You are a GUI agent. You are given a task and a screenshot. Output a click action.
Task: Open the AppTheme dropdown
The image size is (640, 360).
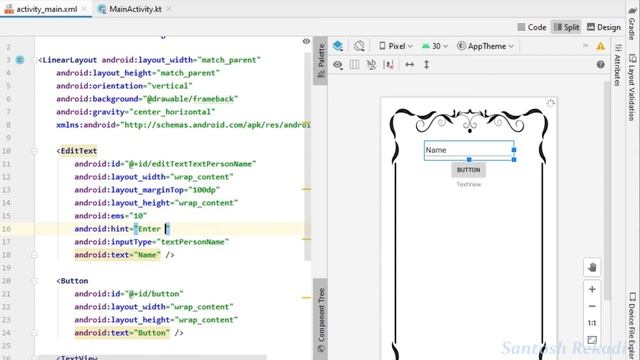[x=485, y=46]
